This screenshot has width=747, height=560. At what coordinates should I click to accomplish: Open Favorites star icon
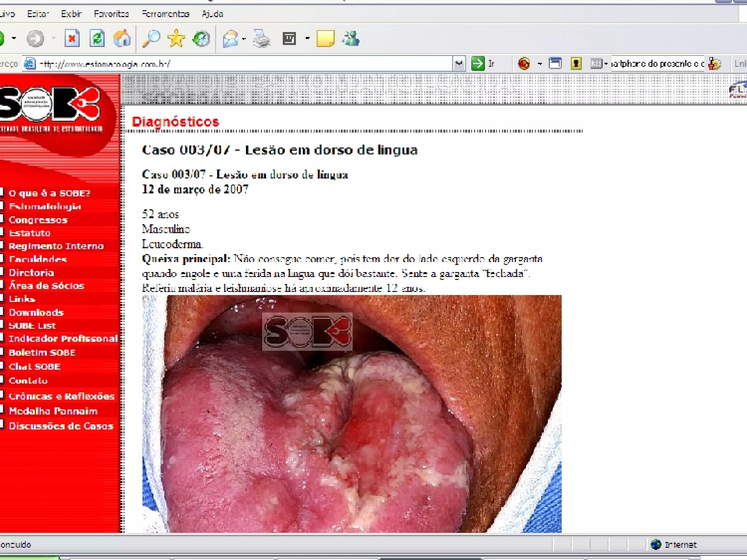coord(176,39)
